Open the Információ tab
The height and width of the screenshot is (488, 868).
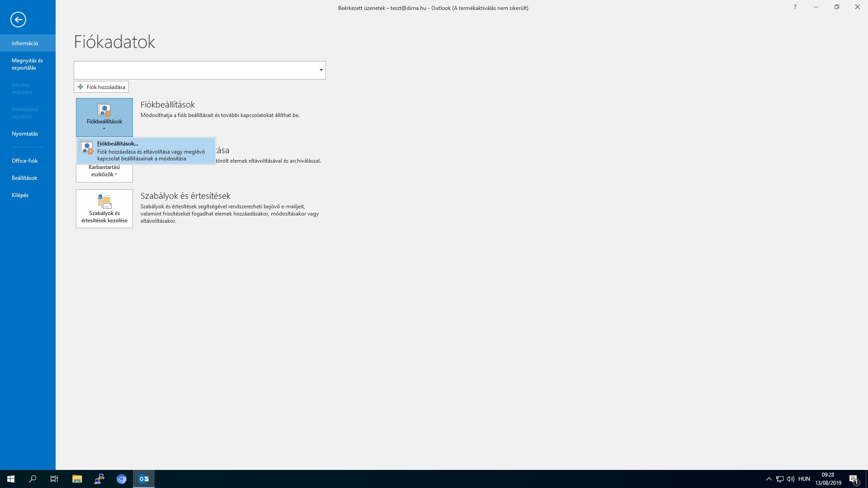point(28,43)
